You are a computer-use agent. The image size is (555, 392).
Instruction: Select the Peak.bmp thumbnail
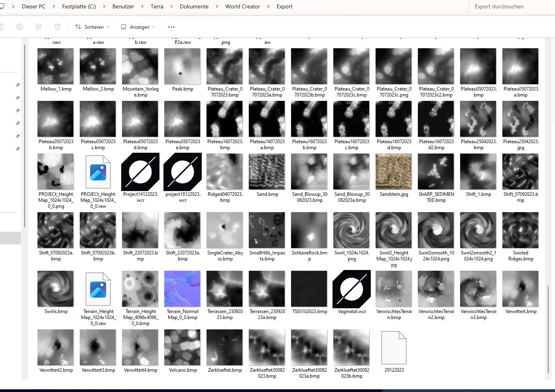(x=183, y=66)
